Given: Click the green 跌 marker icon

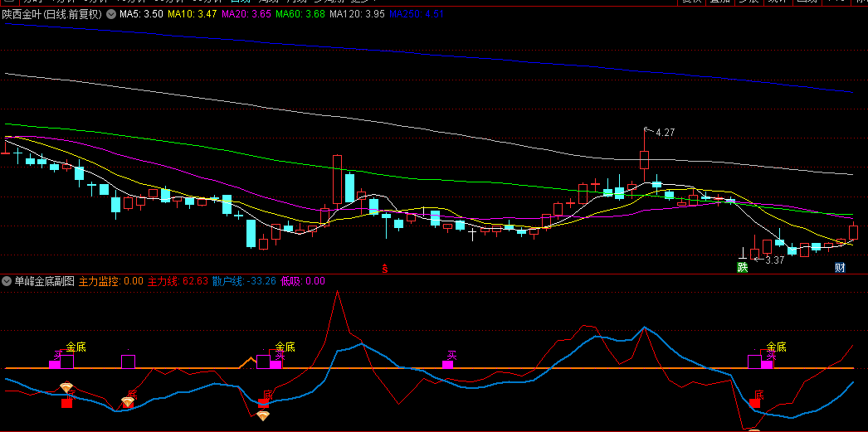Looking at the screenshot, I should [x=742, y=268].
